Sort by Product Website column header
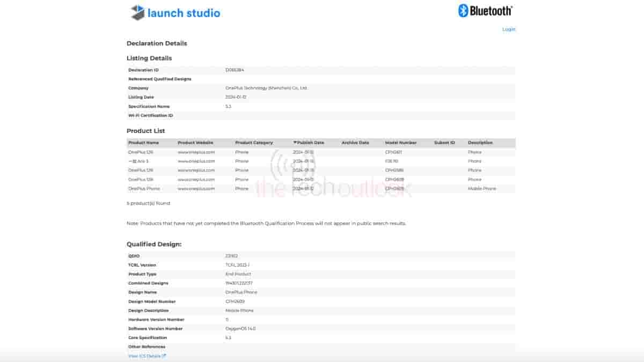Image resolution: width=644 pixels, height=362 pixels. tap(195, 143)
